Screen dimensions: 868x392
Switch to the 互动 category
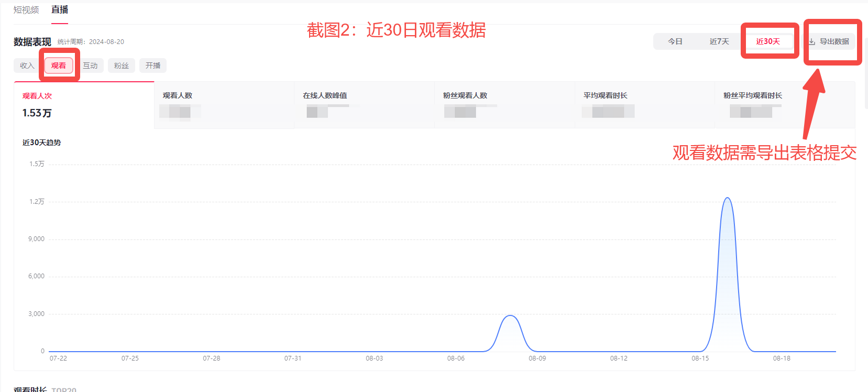tap(90, 66)
